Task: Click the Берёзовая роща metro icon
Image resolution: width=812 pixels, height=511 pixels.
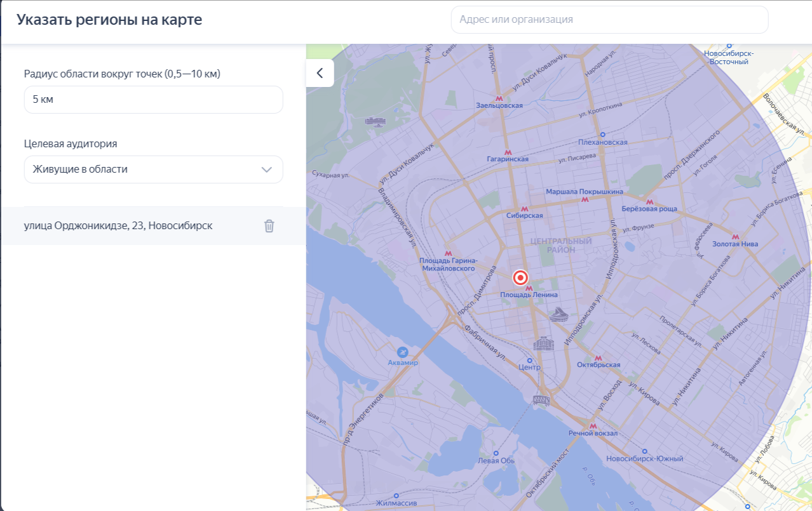Action: pos(649,201)
